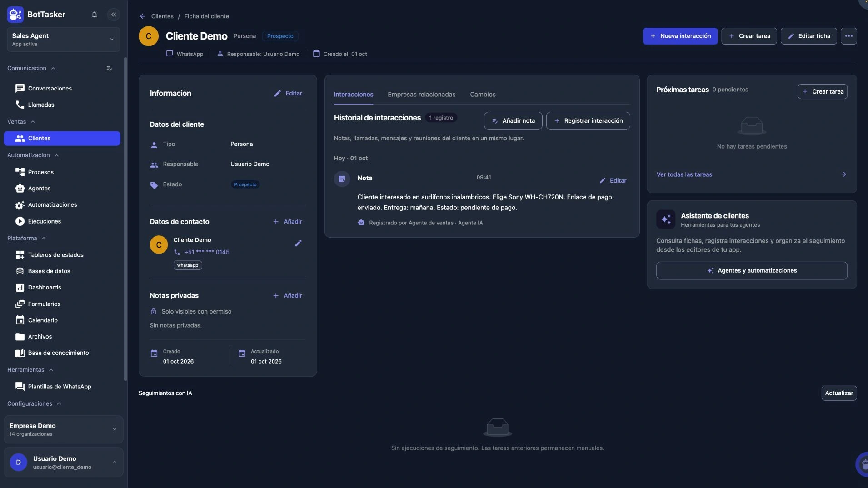Click Registrar interacción button

coord(588,121)
